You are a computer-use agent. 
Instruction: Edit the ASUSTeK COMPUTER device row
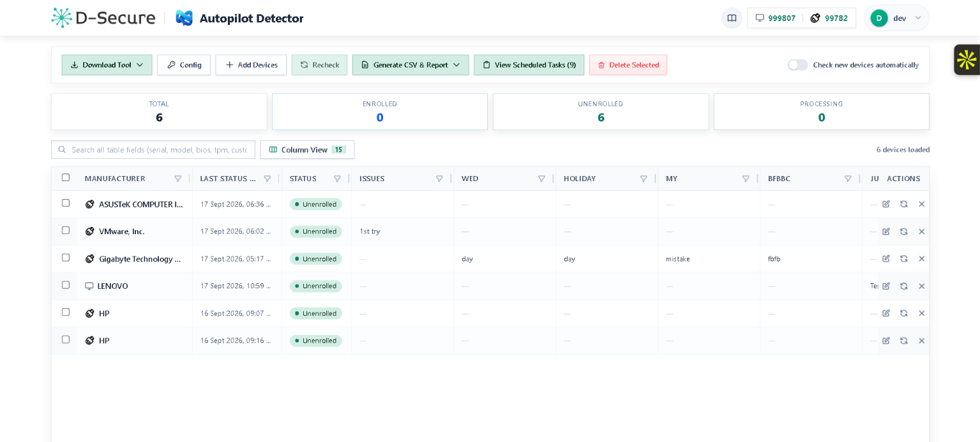[x=886, y=204]
